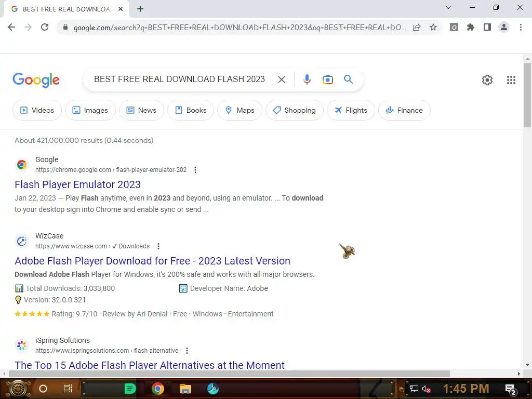This screenshot has width=532, height=399.
Task: Open a new tab
Action: pos(140,9)
